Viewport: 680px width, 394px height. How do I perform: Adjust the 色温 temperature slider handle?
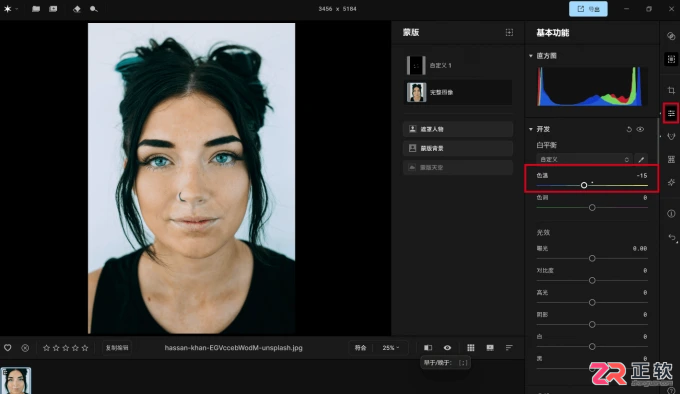coord(584,185)
